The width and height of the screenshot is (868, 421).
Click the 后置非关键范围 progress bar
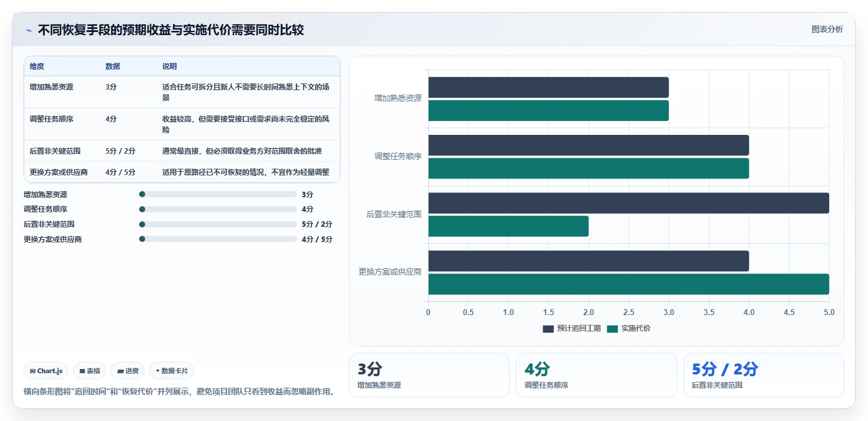pyautogui.click(x=218, y=224)
